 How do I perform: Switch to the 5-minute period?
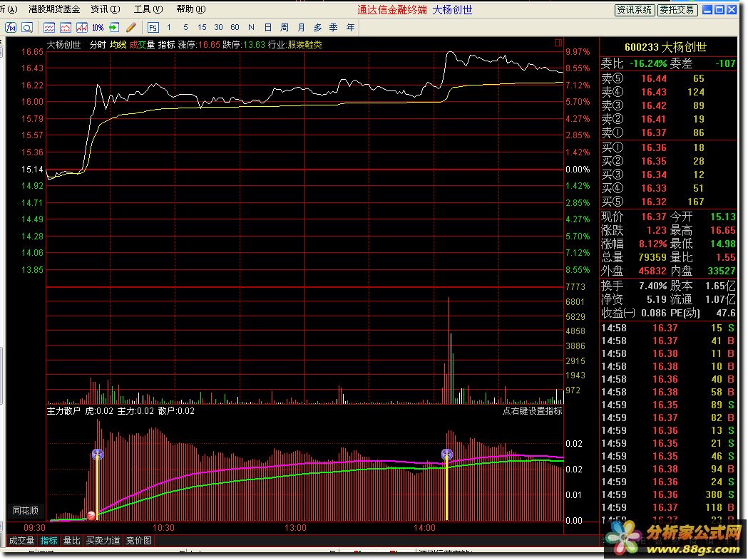(x=185, y=28)
